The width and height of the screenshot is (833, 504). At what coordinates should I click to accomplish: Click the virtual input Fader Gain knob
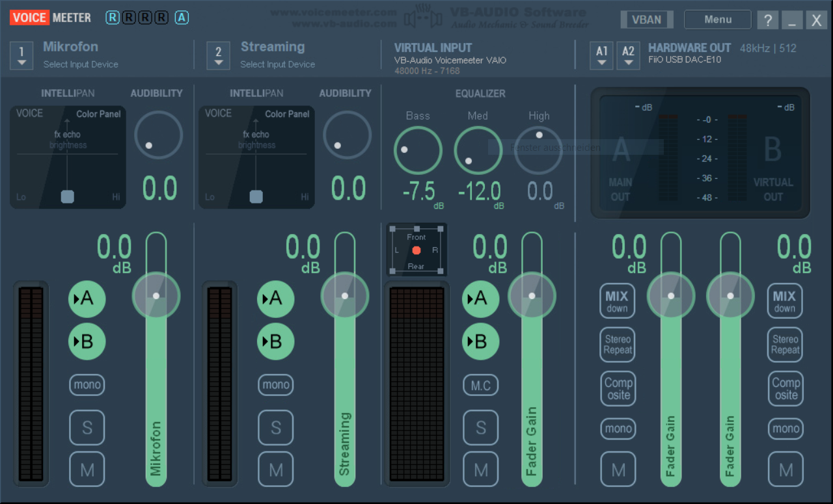pos(532,295)
